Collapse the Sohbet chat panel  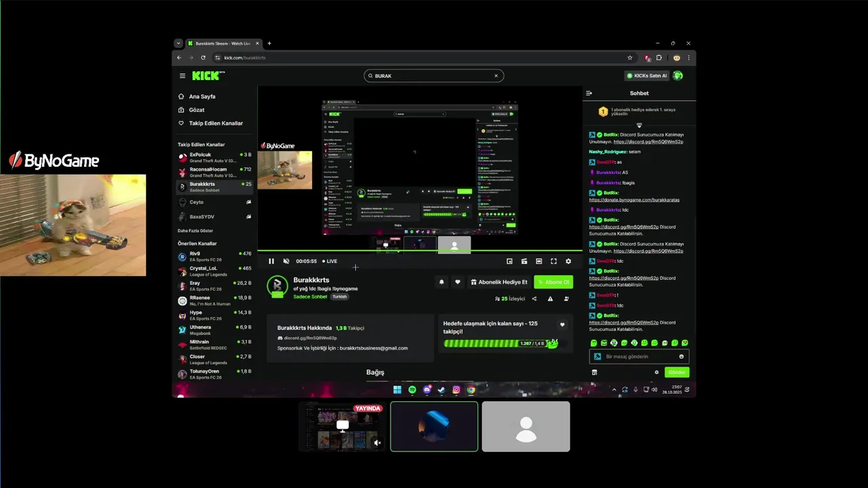tap(589, 93)
